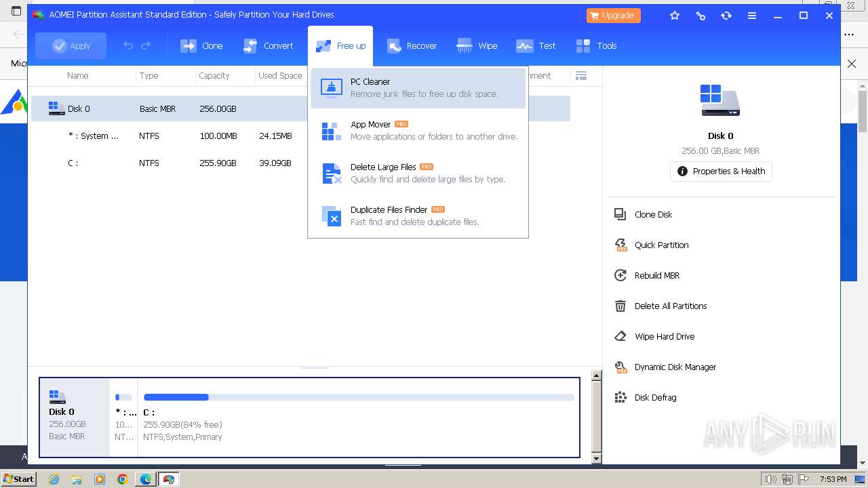Click the star favorites icon in title bar
The height and width of the screenshot is (488, 868).
coord(675,15)
